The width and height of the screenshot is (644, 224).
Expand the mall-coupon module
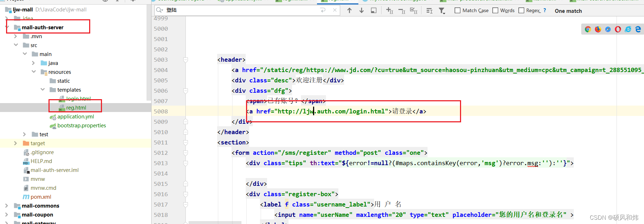pyautogui.click(x=7, y=214)
